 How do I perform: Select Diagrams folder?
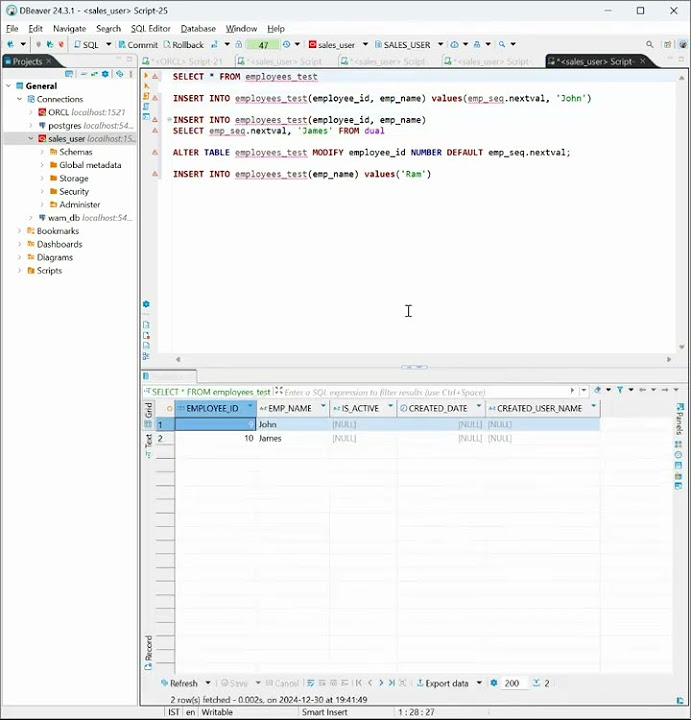55,258
